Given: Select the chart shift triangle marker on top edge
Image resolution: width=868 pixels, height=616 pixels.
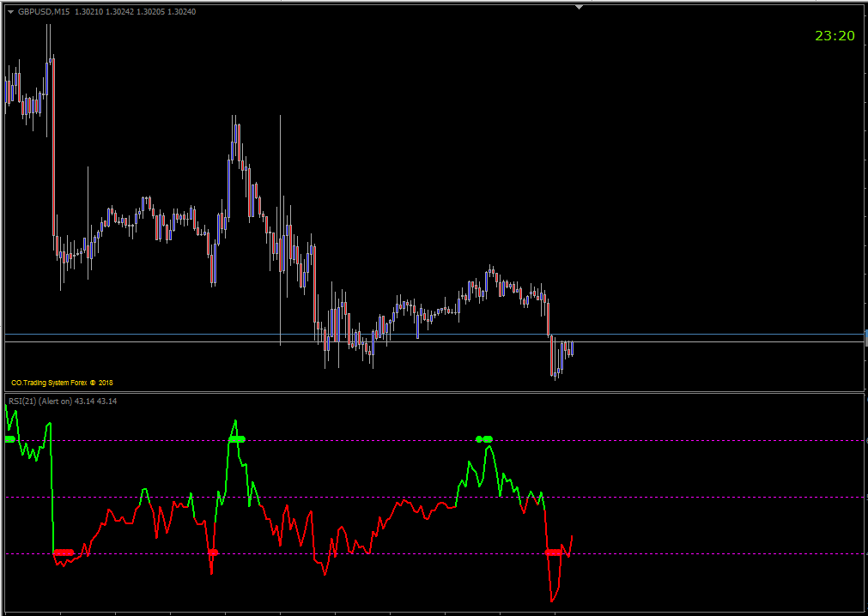Looking at the screenshot, I should 579,7.
